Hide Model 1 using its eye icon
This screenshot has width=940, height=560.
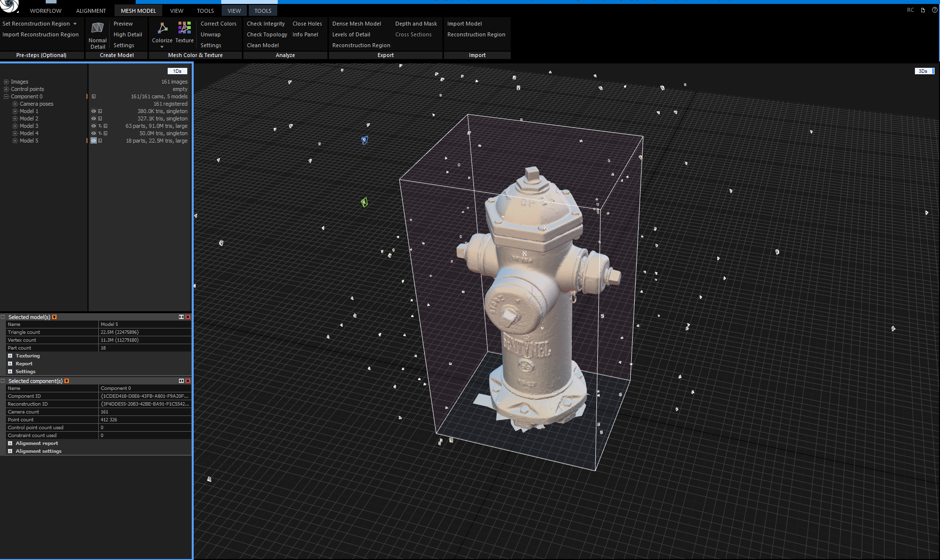click(x=93, y=112)
